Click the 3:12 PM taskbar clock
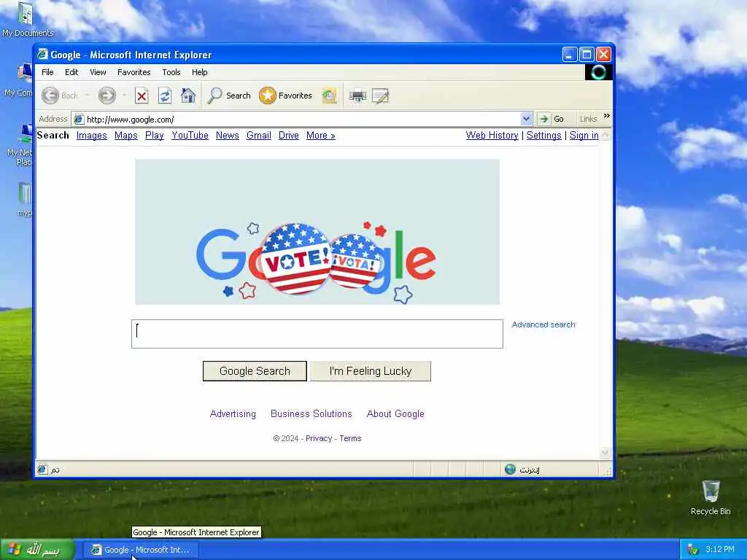The image size is (747, 560). coord(720,550)
